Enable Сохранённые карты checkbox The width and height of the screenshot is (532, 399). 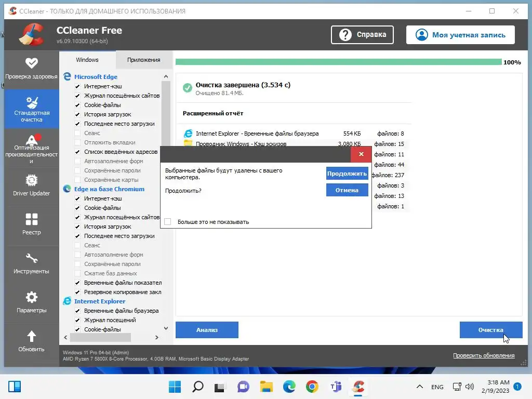77,180
